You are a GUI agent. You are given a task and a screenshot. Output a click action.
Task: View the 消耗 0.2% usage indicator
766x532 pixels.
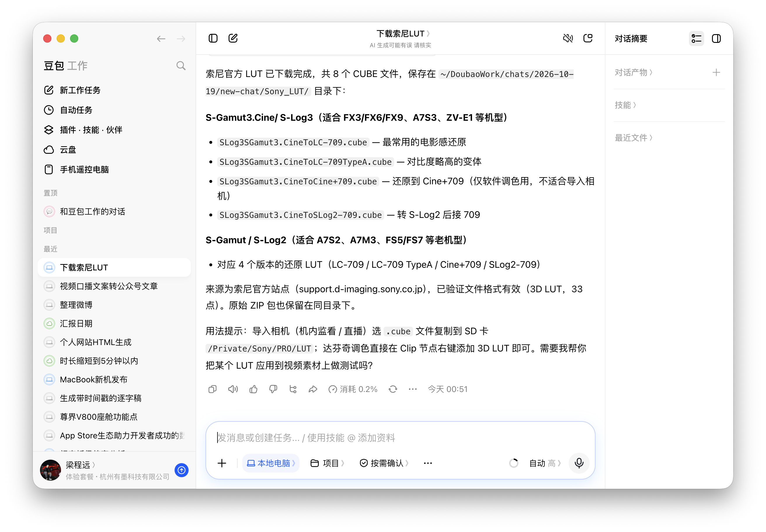point(352,389)
